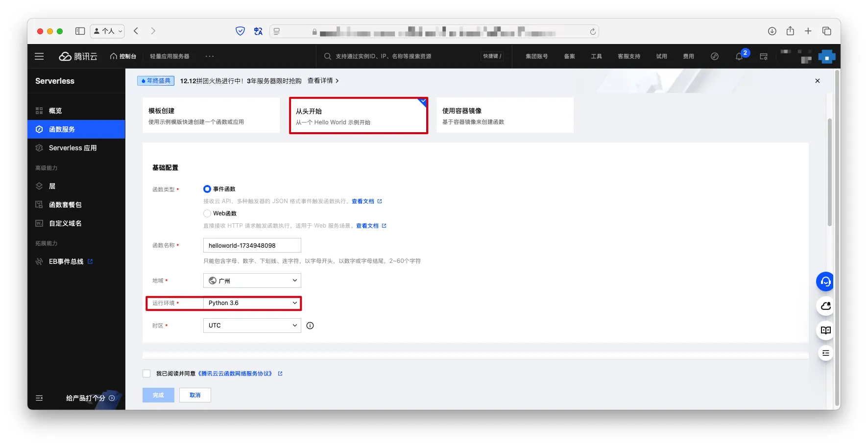Image resolution: width=868 pixels, height=446 pixels.
Task: Click the Safari share icon
Action: coord(790,31)
